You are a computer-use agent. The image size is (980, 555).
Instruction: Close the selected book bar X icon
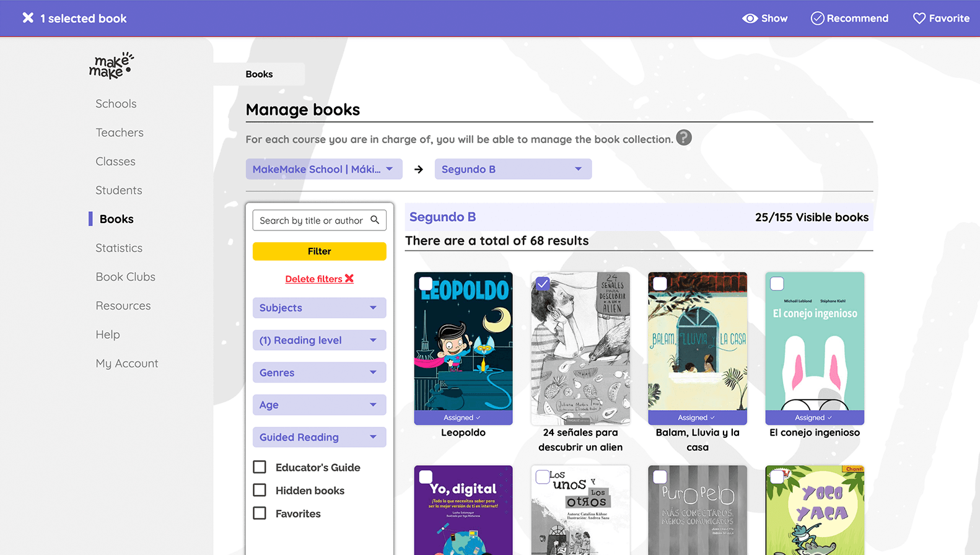click(x=28, y=18)
